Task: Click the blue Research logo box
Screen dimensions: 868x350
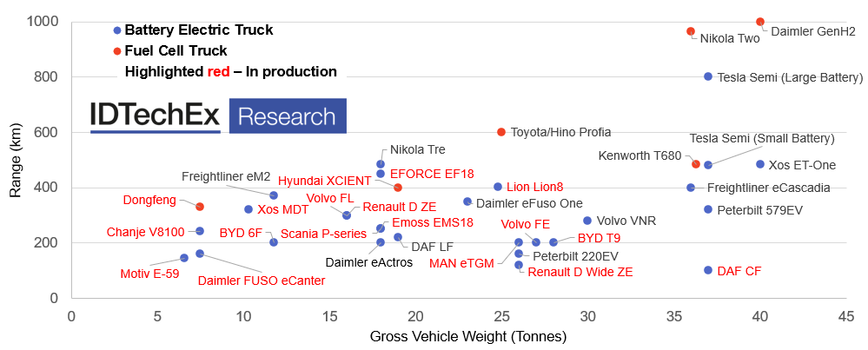Action: click(288, 116)
